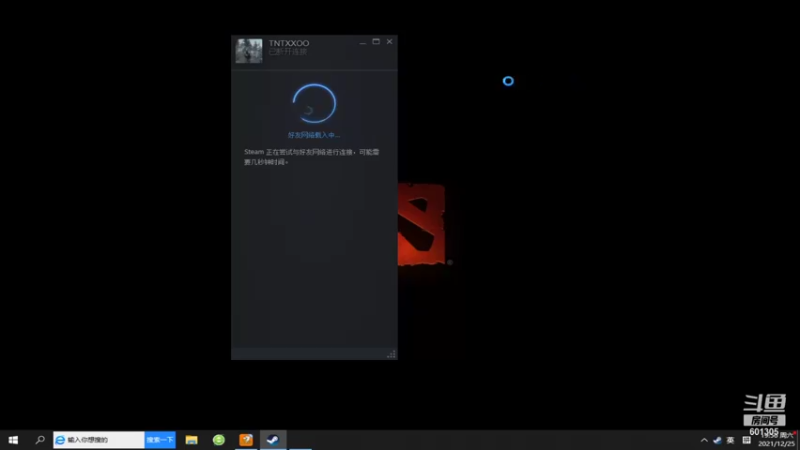Open the date and clock 2021/12/25

777,440
